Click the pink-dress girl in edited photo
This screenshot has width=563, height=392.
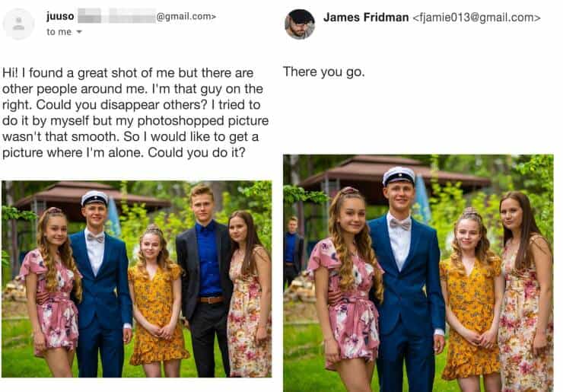(345, 289)
